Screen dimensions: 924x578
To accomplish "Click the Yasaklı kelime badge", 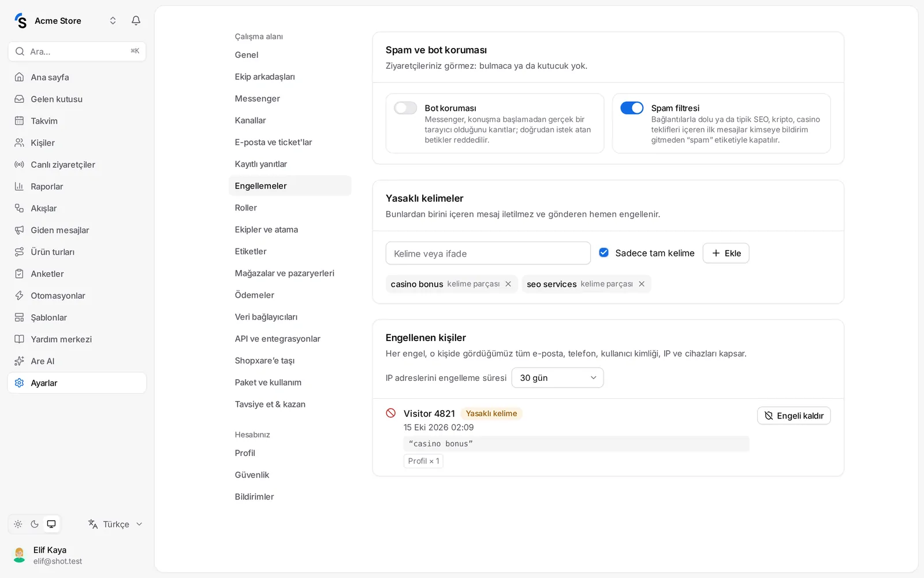I will point(491,413).
